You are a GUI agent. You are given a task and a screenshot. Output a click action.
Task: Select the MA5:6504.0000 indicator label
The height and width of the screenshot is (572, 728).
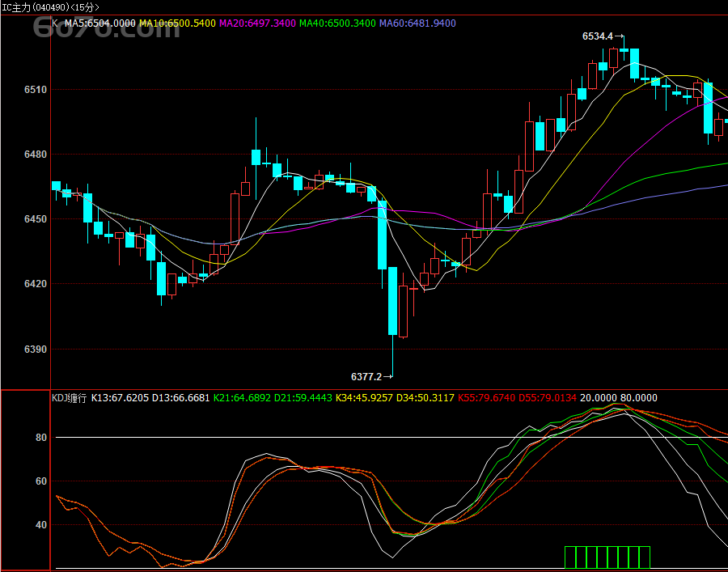99,23
